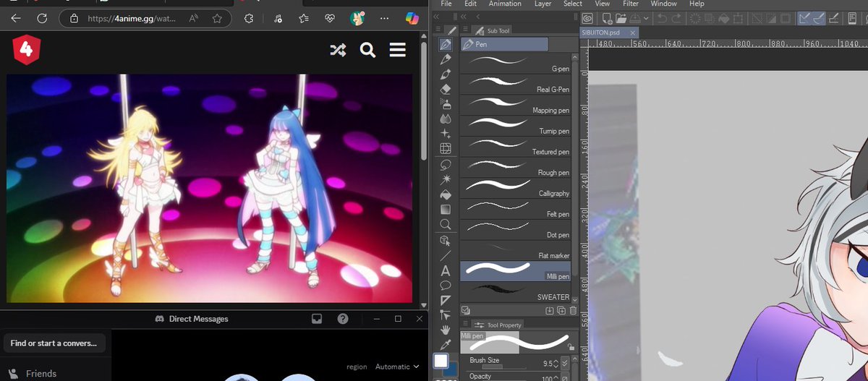The width and height of the screenshot is (868, 381).
Task: Open the Edit menu
Action: 470,4
